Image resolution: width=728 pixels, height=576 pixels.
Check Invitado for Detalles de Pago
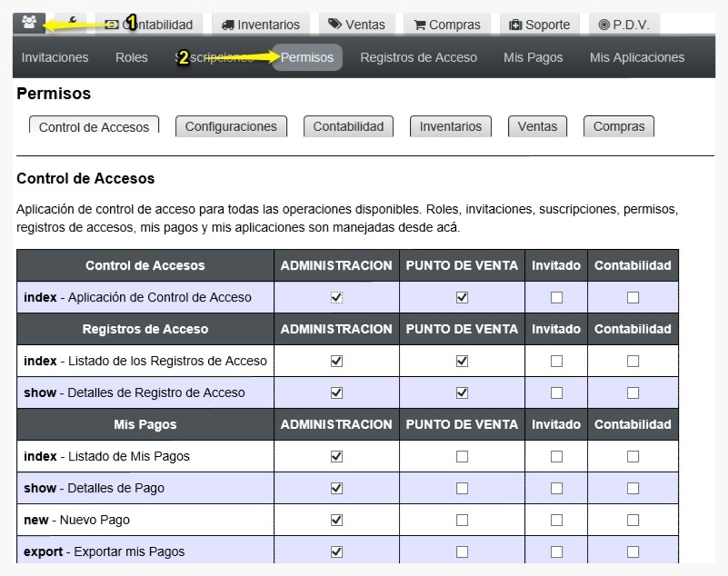click(x=556, y=488)
